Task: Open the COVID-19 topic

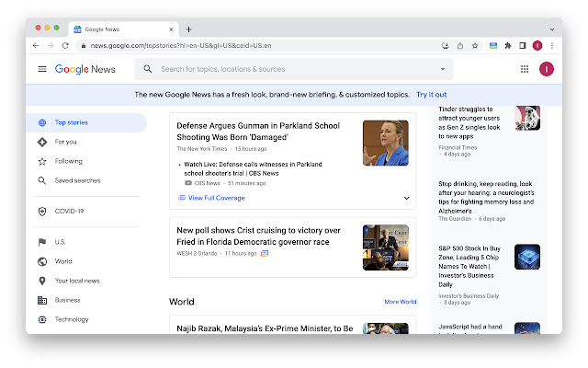Action: [x=69, y=211]
